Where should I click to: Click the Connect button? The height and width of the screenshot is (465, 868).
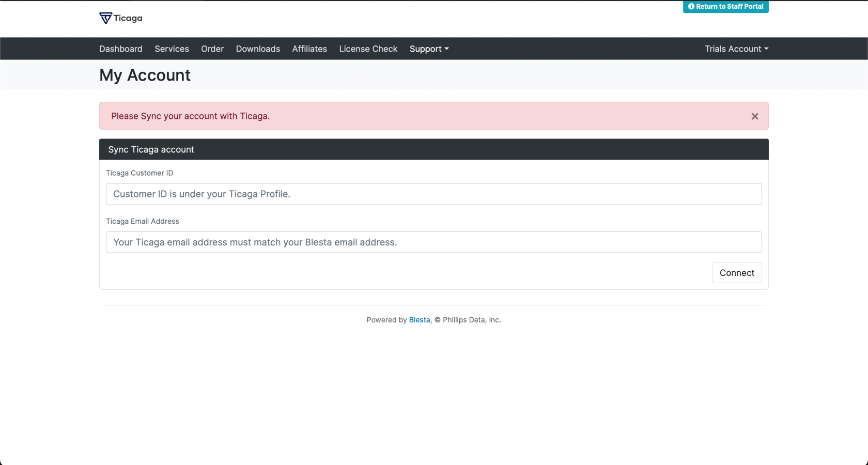pos(737,273)
